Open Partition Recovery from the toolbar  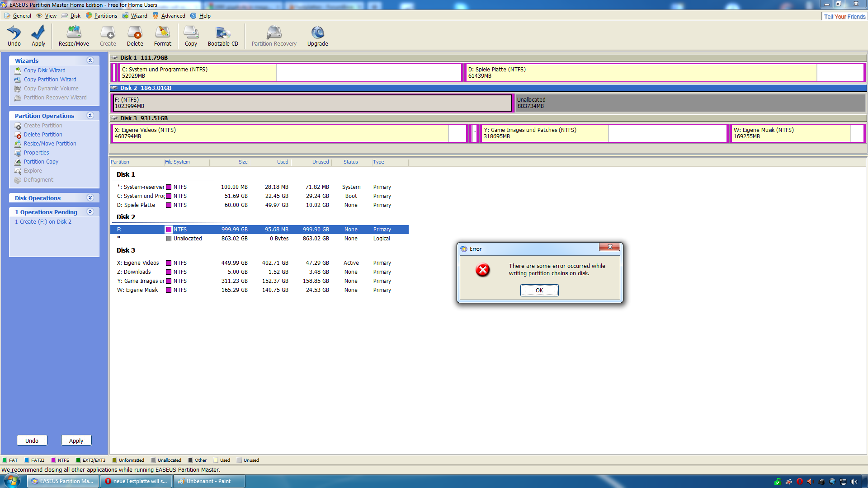(274, 36)
